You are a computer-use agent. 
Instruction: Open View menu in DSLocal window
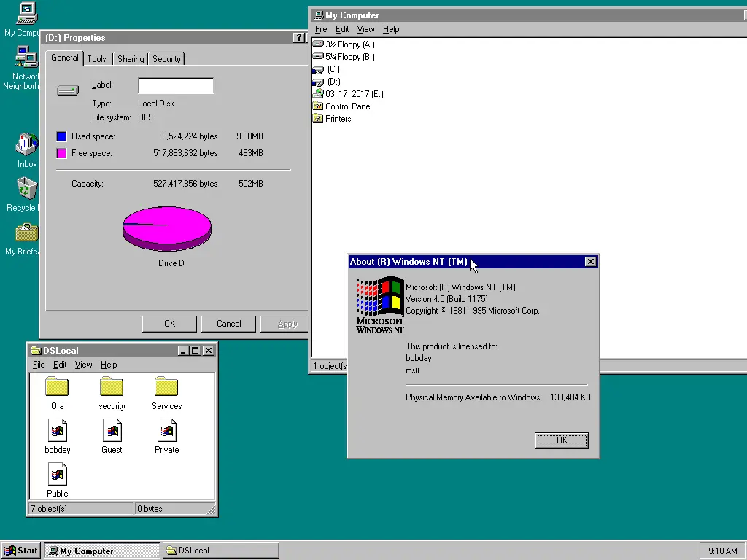click(83, 365)
